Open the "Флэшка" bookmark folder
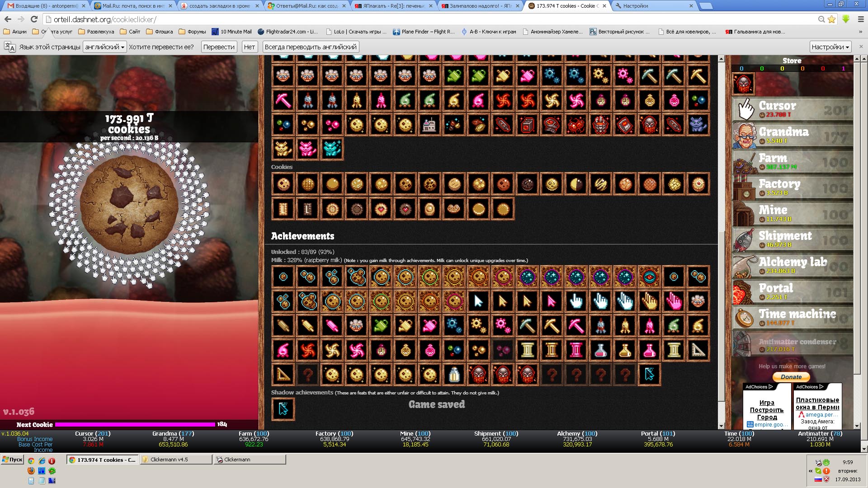 point(160,32)
